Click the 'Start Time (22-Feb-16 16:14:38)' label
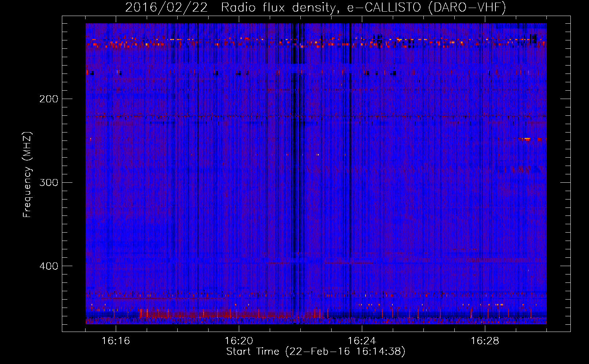The height and width of the screenshot is (364, 589). (x=316, y=352)
